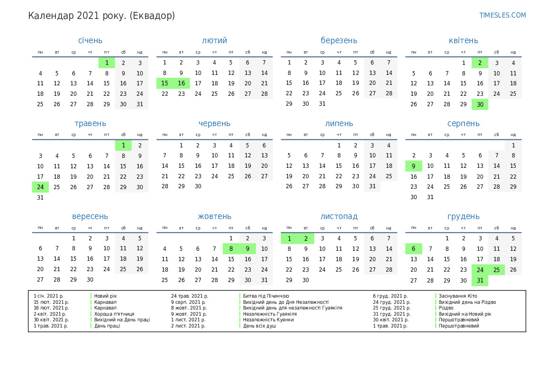Pick highlighted day 8 in жовтень
Screen dimensions: 554x392
pyautogui.click(x=231, y=249)
